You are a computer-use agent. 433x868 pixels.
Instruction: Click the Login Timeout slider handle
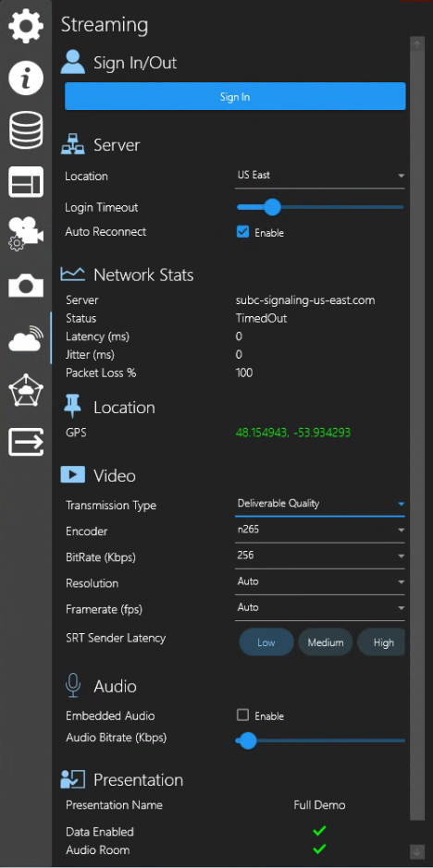coord(272,208)
